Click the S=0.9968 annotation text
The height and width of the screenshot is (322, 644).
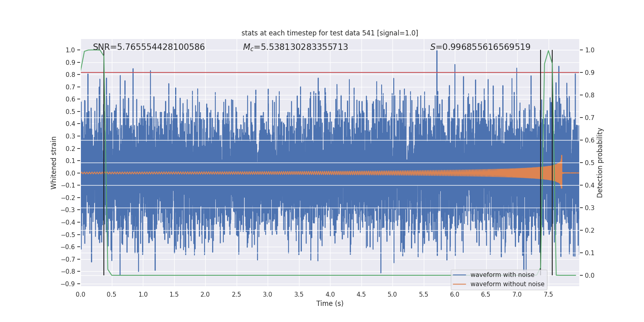[x=480, y=47]
